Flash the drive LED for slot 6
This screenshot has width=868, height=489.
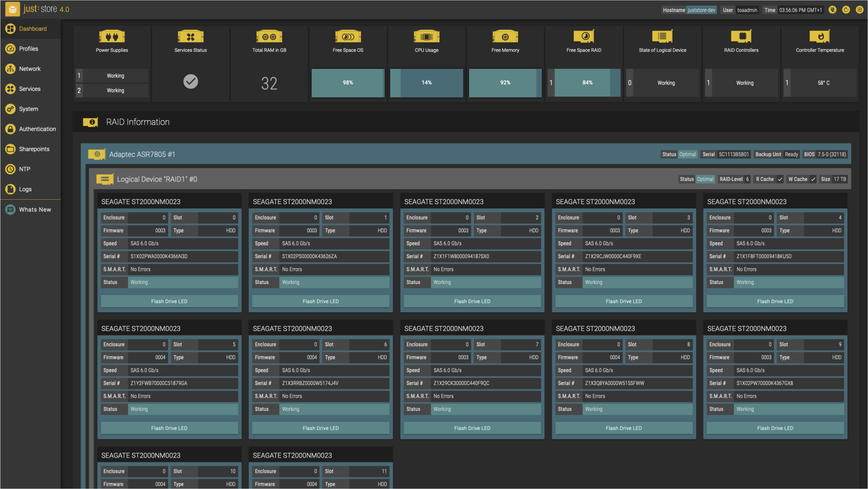tap(321, 428)
